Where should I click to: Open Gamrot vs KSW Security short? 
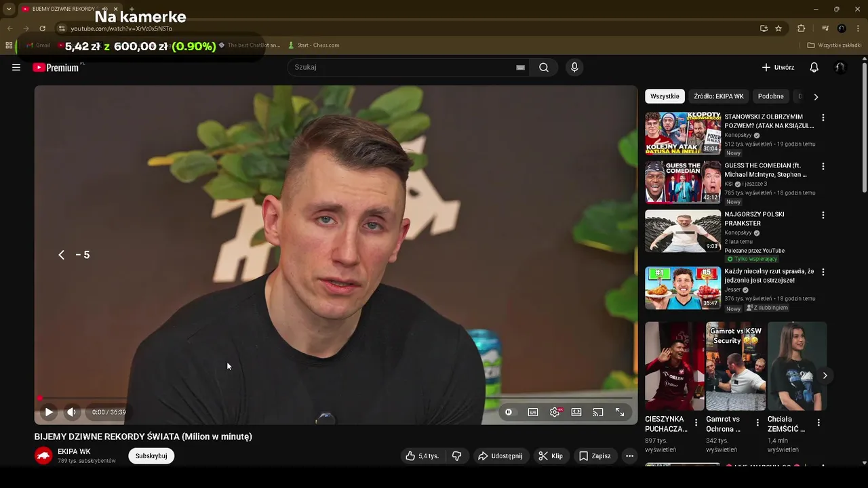[x=736, y=366]
